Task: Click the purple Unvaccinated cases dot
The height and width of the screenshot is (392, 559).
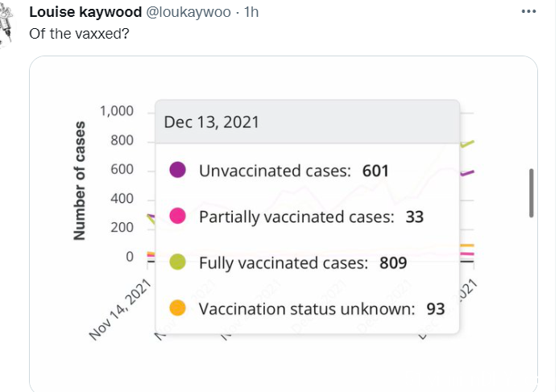Action: 177,170
